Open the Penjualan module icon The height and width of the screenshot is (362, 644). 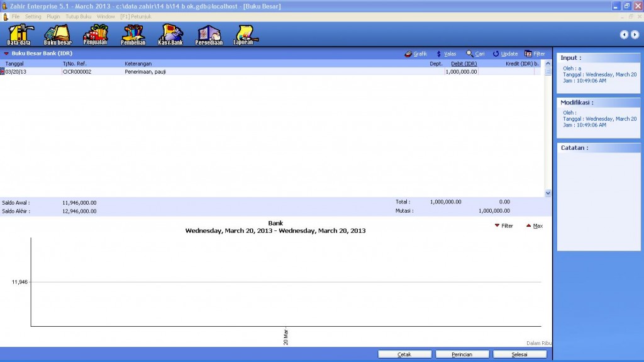(95, 34)
